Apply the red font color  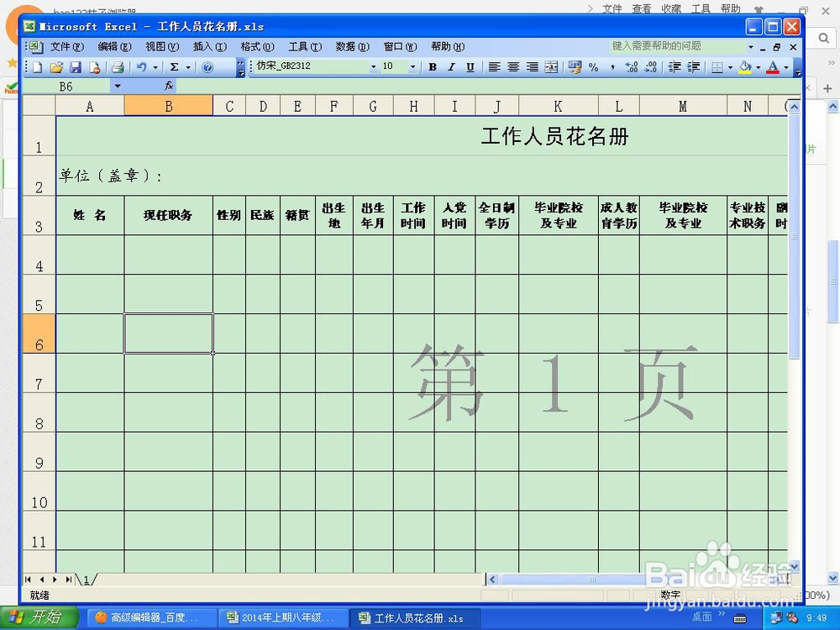pos(773,67)
